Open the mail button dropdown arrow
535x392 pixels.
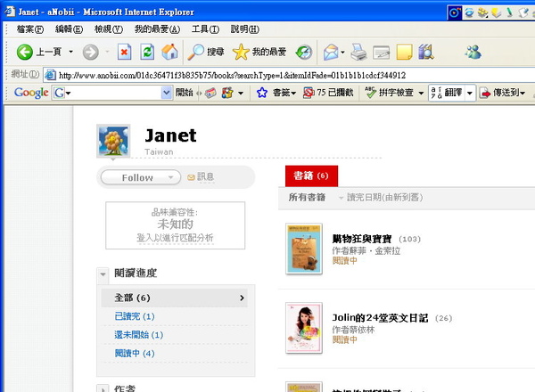pyautogui.click(x=342, y=53)
